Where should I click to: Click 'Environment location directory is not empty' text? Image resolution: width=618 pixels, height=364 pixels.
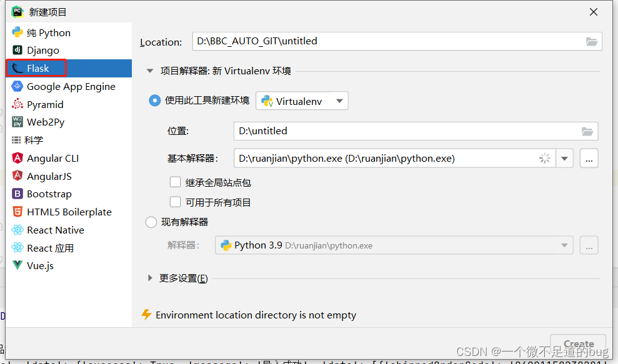[256, 315]
